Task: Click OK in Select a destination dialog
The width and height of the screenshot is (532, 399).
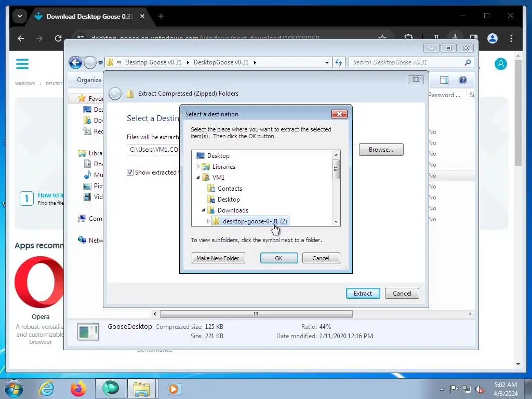Action: click(x=279, y=258)
